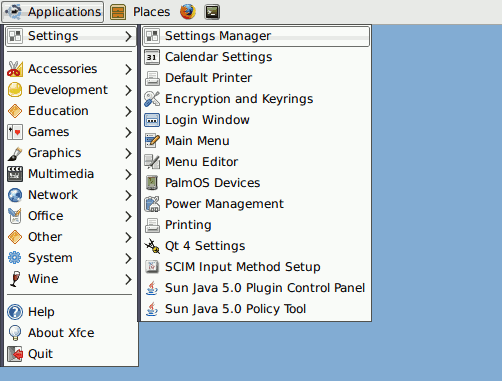Click the PalmOS Devices icon
This screenshot has width=502, height=381.
point(152,183)
